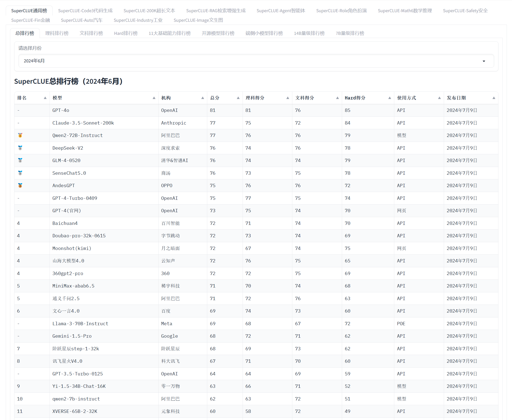Click the Hard得分 column header
Viewport: 512px width, 420px height.
368,98
